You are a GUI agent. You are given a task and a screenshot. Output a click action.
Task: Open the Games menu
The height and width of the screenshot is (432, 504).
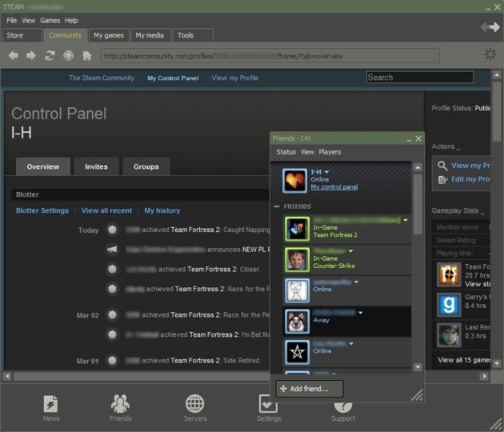[50, 20]
